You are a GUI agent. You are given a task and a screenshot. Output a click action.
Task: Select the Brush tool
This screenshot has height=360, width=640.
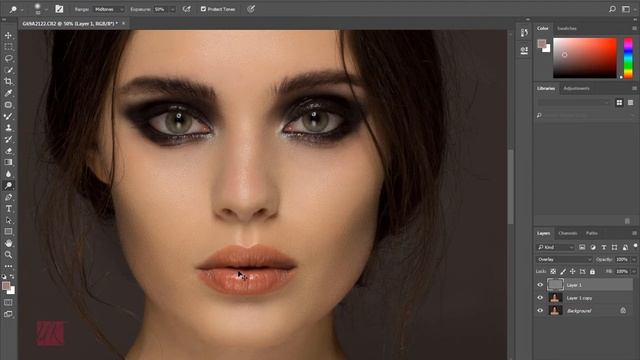[x=8, y=116]
